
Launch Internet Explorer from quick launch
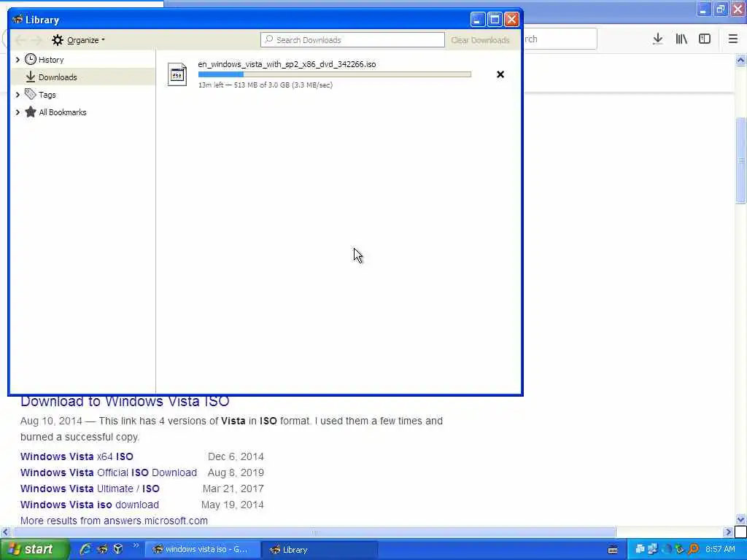(x=85, y=549)
